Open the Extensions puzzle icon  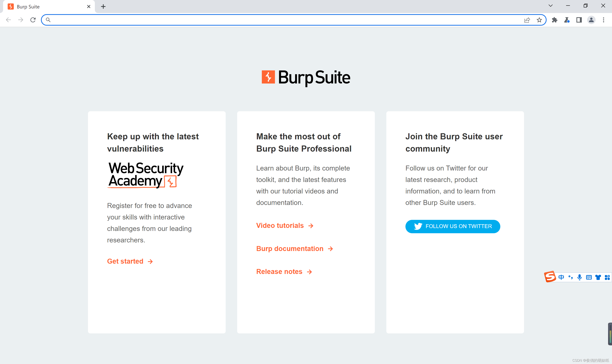pyautogui.click(x=555, y=20)
